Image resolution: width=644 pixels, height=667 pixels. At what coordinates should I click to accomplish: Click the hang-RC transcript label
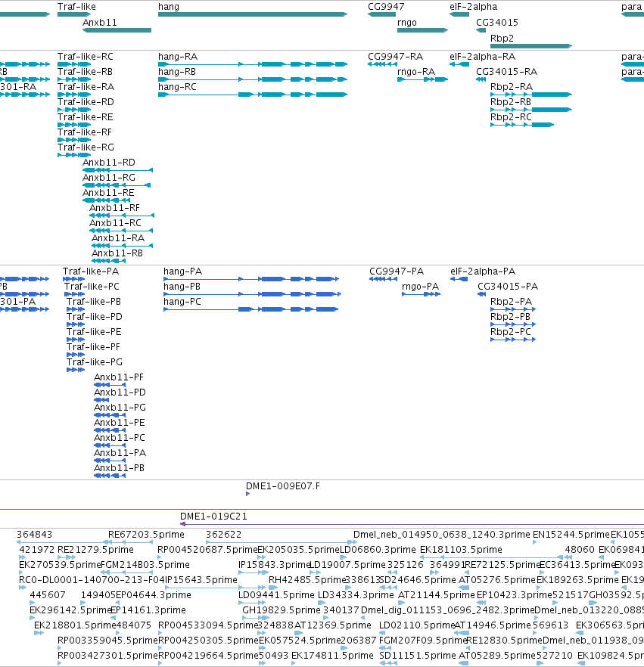tap(178, 87)
